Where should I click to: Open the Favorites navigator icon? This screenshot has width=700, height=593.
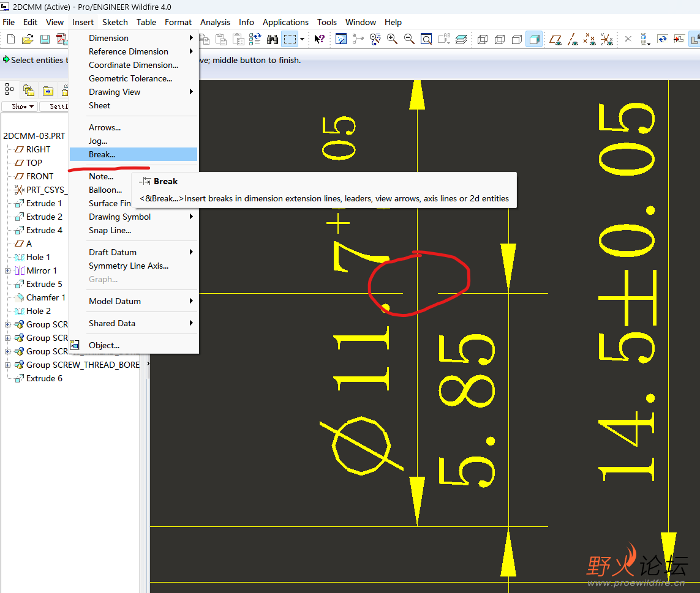point(48,91)
